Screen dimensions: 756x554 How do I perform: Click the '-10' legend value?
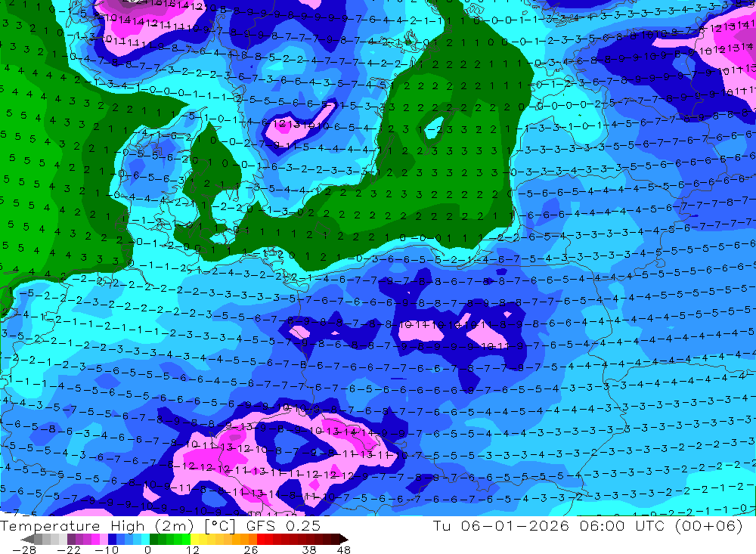click(107, 549)
